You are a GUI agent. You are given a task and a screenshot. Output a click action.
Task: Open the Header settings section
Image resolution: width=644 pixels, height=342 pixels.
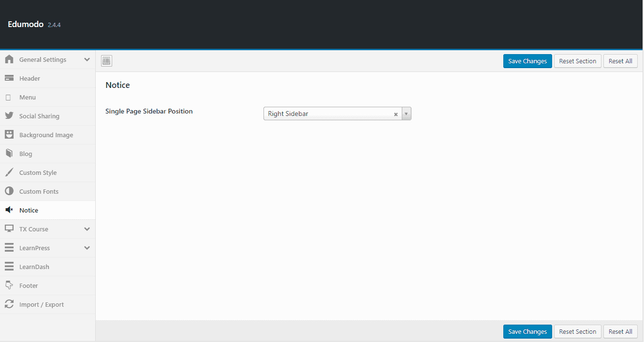(29, 78)
